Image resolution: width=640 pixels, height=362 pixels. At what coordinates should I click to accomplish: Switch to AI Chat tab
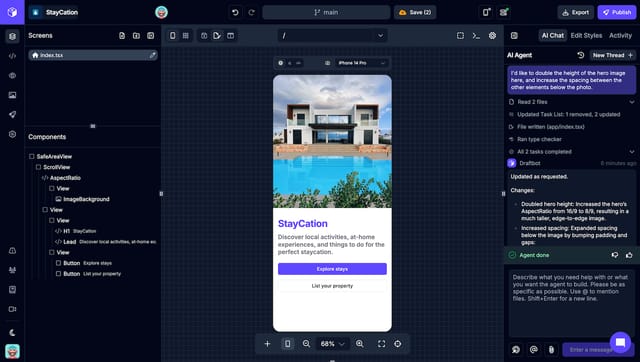[552, 36]
